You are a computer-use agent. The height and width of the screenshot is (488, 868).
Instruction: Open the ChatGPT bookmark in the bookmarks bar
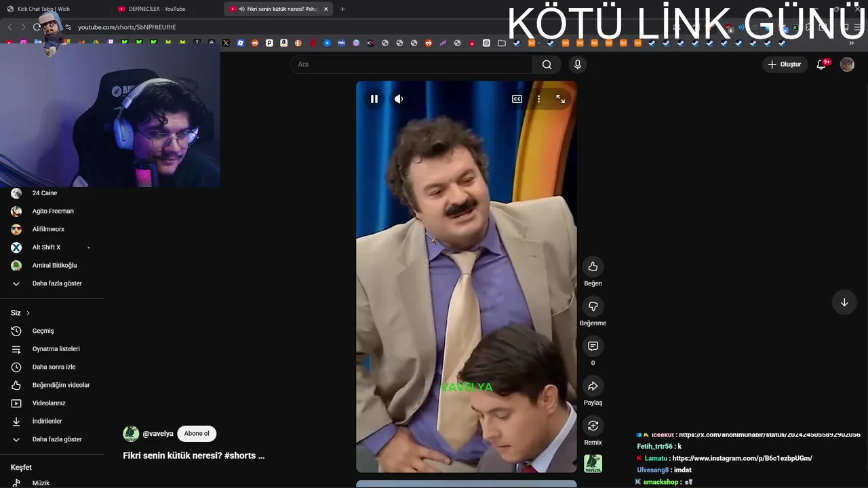click(x=486, y=43)
